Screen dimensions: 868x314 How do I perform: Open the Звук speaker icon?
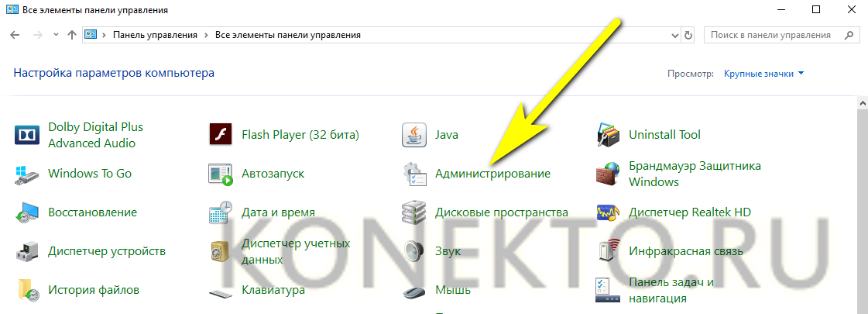pyautogui.click(x=413, y=251)
